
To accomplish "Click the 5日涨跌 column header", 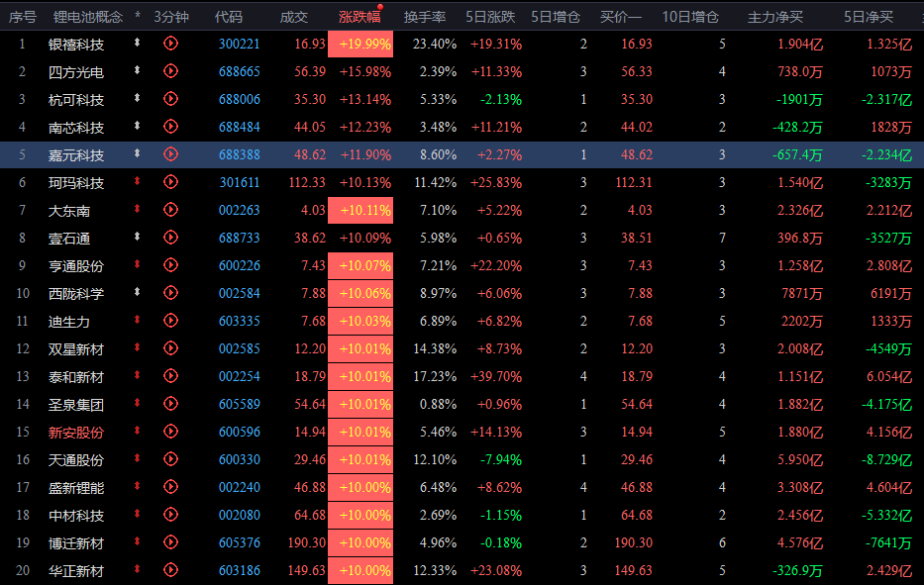I will point(490,17).
